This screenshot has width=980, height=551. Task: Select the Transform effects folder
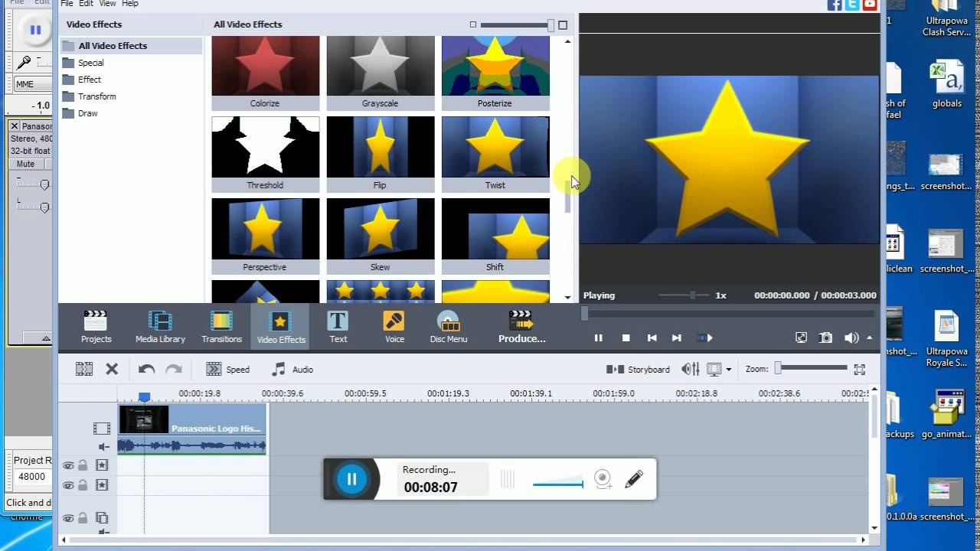[x=89, y=96]
